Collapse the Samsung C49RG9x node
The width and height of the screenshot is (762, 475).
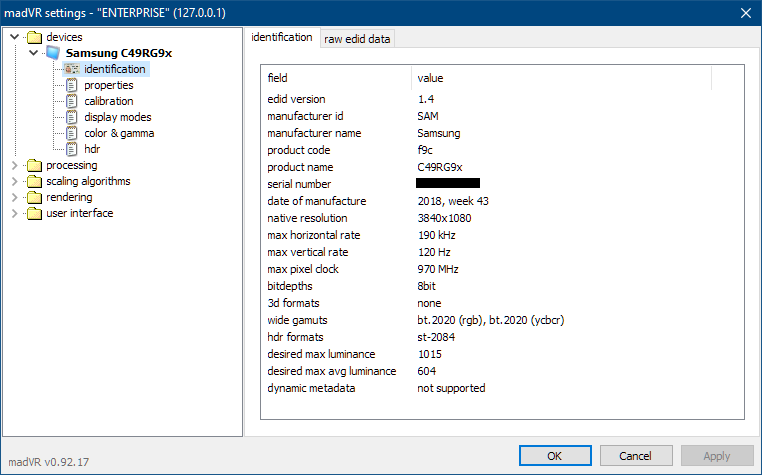click(33, 53)
